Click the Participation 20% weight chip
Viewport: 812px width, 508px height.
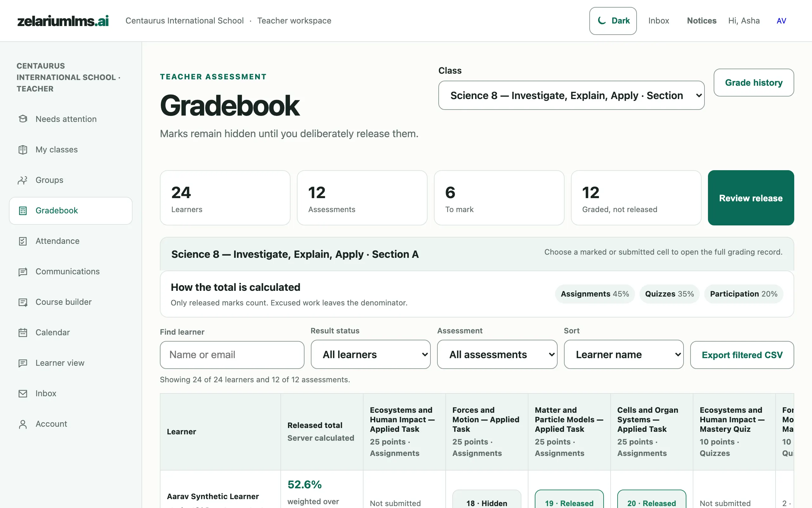click(x=743, y=294)
